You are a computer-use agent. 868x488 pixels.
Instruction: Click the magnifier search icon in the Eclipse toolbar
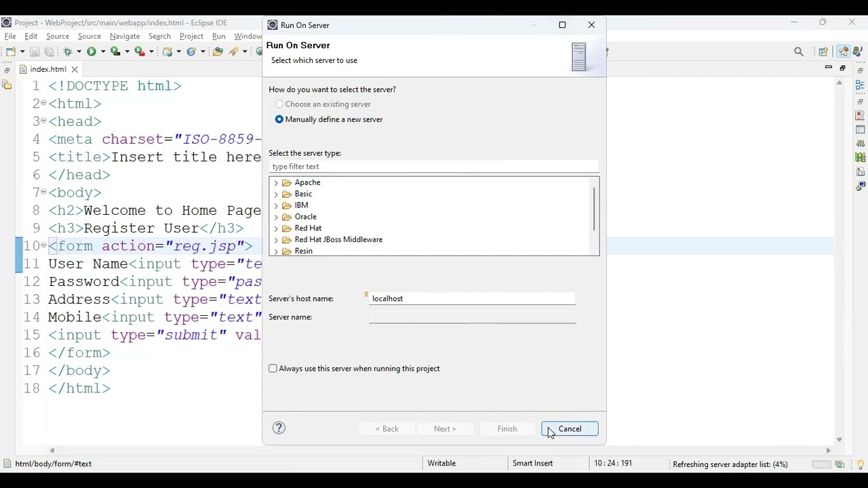pos(799,52)
